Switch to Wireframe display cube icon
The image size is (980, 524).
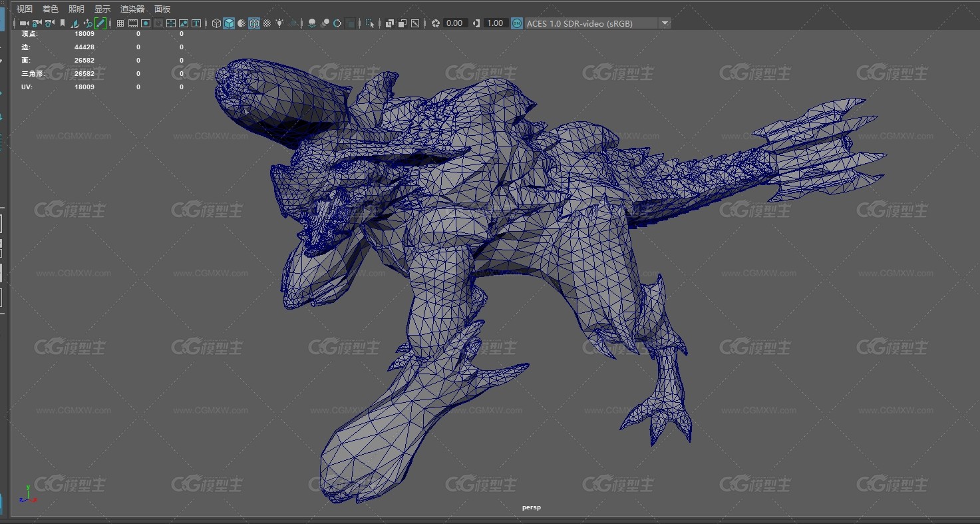(216, 23)
